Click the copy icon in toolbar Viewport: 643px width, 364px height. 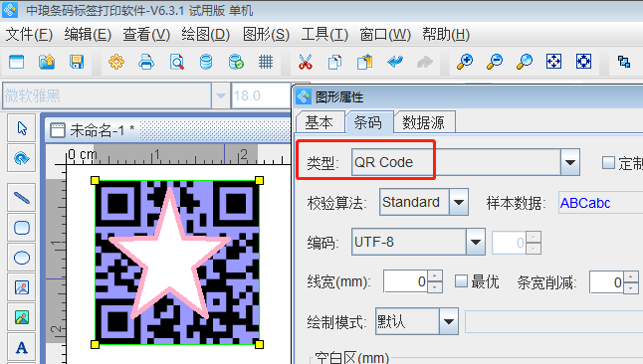tap(335, 63)
